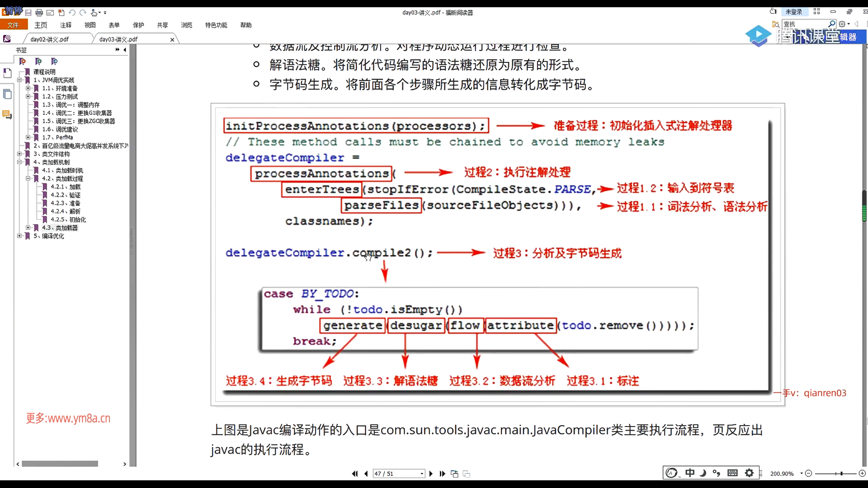Open the comments side panel icon
868x488 pixels.
(7, 115)
